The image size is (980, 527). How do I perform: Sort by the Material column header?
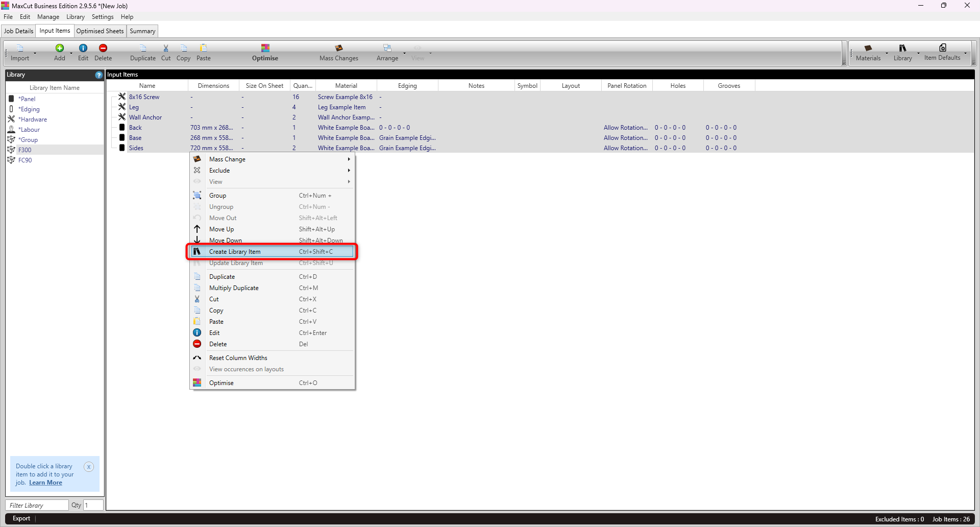click(346, 86)
